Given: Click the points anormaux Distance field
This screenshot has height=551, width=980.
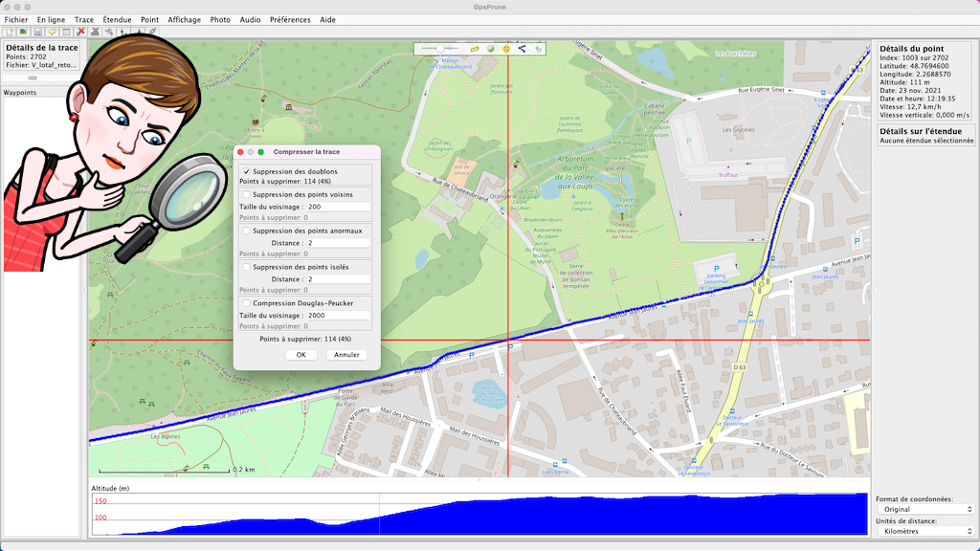Looking at the screenshot, I should point(338,243).
